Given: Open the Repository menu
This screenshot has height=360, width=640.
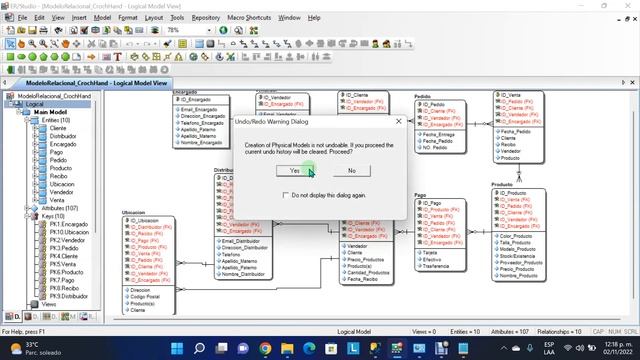Looking at the screenshot, I should point(206,18).
